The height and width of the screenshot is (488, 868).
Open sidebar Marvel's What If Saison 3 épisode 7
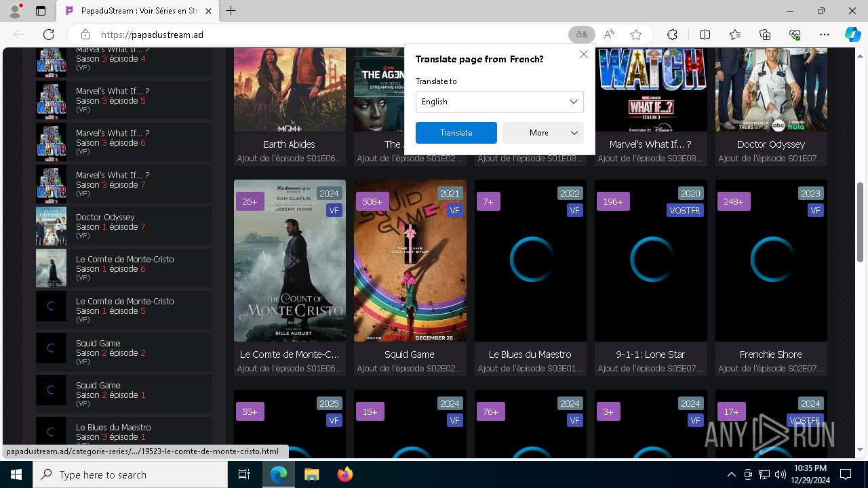point(124,184)
